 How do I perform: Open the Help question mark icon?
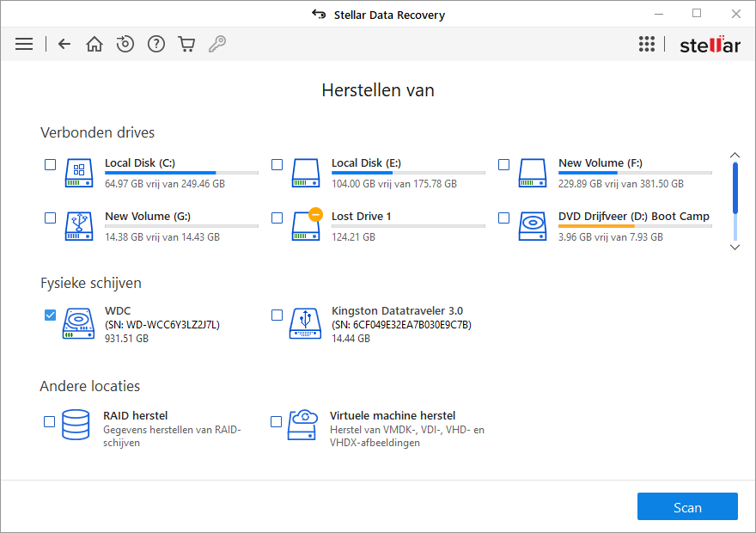(x=155, y=44)
